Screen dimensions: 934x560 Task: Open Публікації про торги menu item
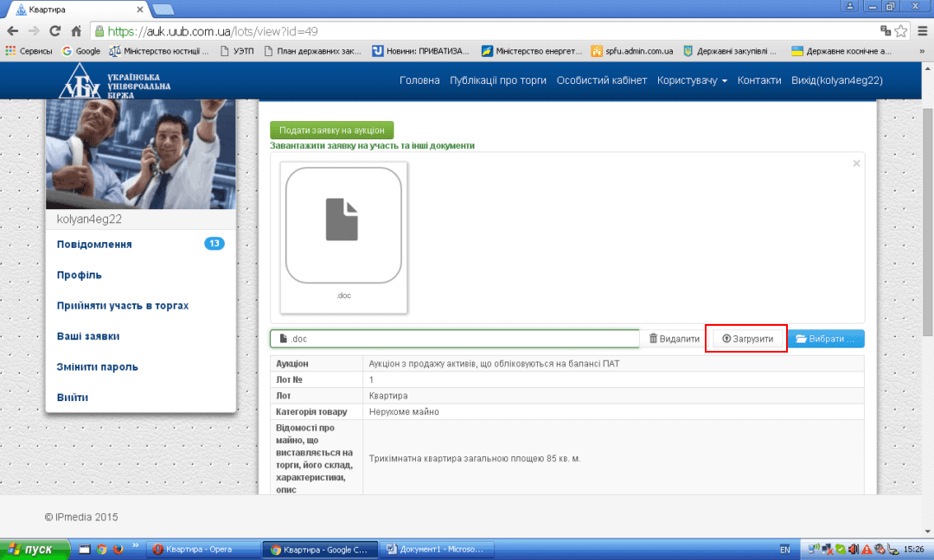click(x=498, y=80)
